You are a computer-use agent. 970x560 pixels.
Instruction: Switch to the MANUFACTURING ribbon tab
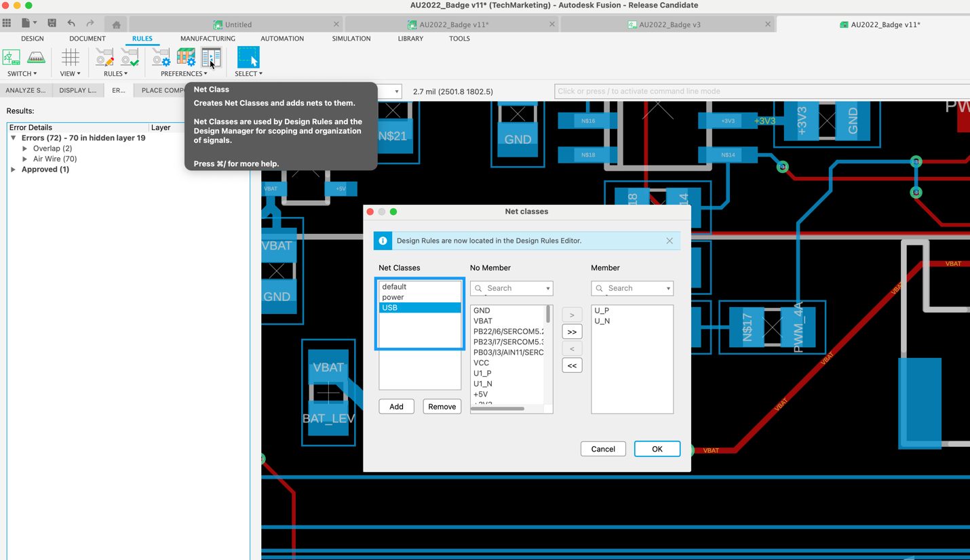(208, 39)
